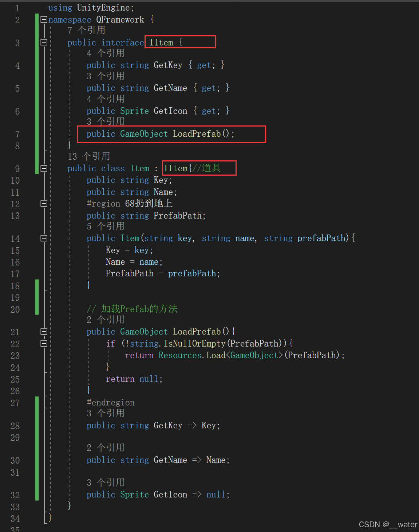The width and height of the screenshot is (419, 532).
Task: Click 'IItem' after class Item colon
Action: pyautogui.click(x=175, y=168)
